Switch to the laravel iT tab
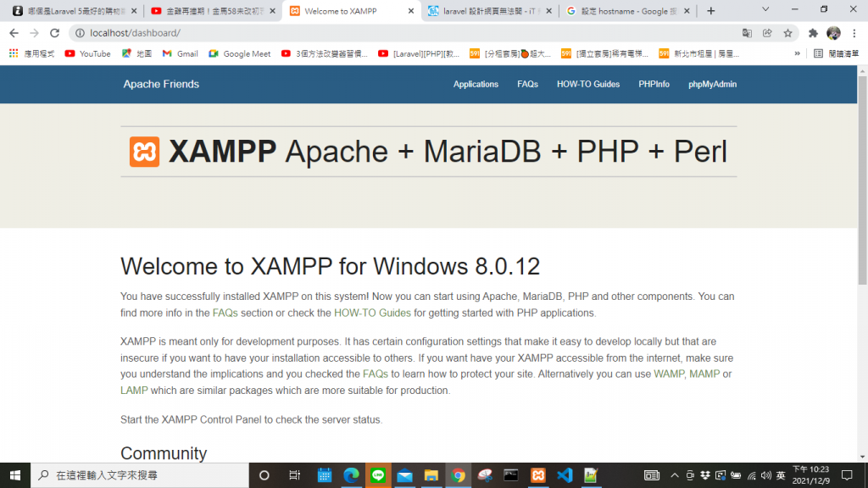Image resolution: width=868 pixels, height=488 pixels. click(489, 11)
